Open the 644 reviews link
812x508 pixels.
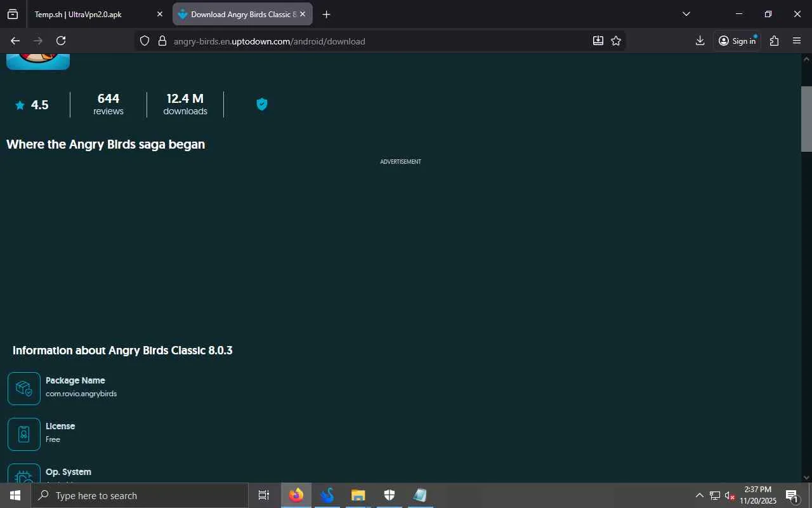[108, 104]
